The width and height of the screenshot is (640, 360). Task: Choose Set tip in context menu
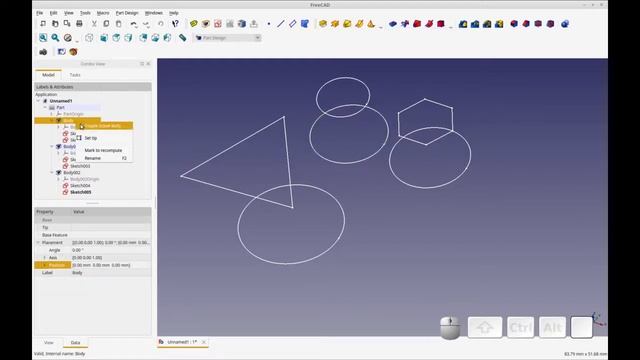(91, 138)
